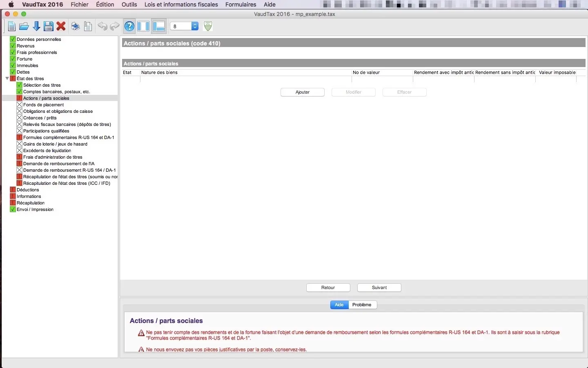This screenshot has height=368, width=588.
Task: Click the No de valeur column header
Action: [382, 72]
